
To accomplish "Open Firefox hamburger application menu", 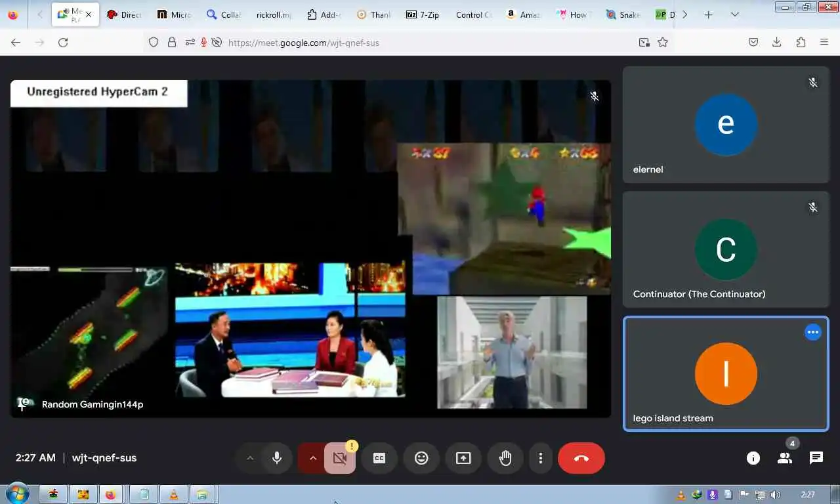I will pos(824,42).
